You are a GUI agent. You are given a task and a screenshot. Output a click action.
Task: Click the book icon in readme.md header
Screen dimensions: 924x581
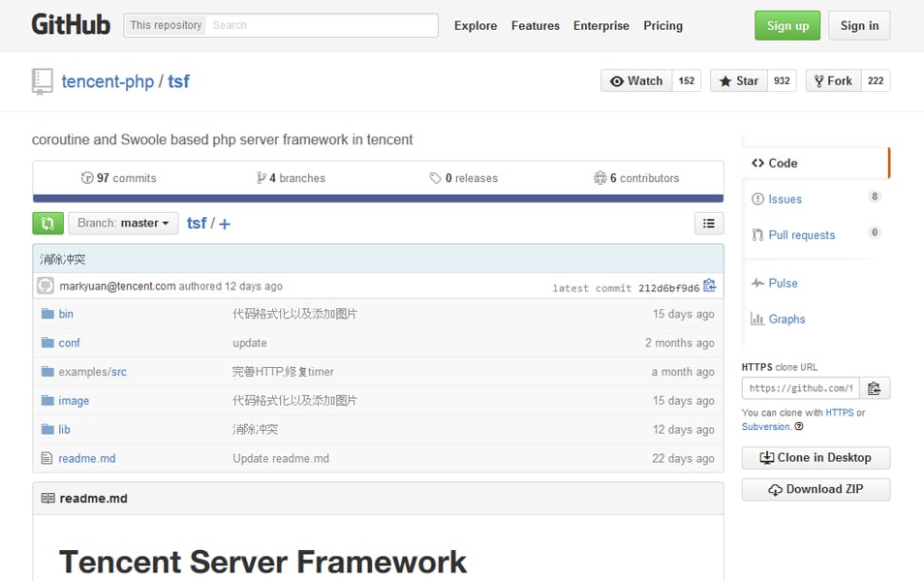pyautogui.click(x=47, y=498)
